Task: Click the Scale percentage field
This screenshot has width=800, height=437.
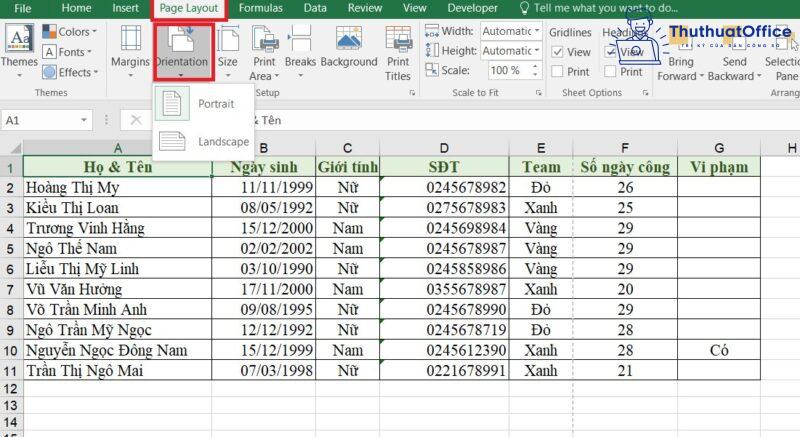Action: click(x=508, y=70)
